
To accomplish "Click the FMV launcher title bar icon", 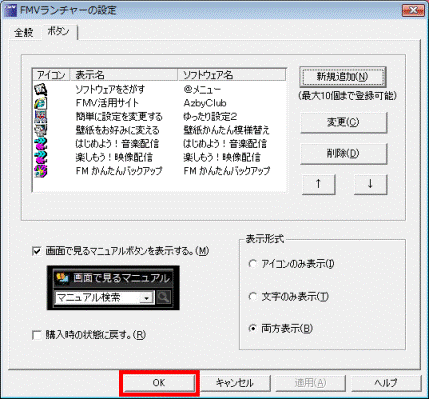I will click(x=10, y=10).
